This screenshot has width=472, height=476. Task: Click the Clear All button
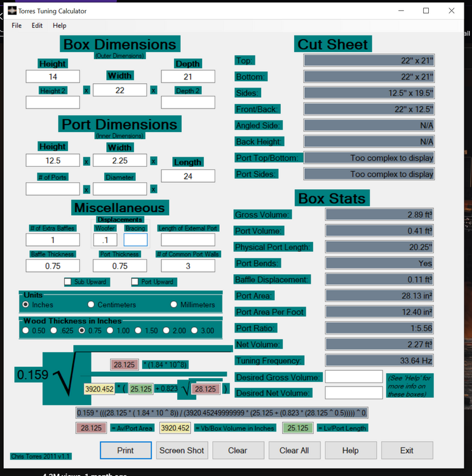click(294, 450)
